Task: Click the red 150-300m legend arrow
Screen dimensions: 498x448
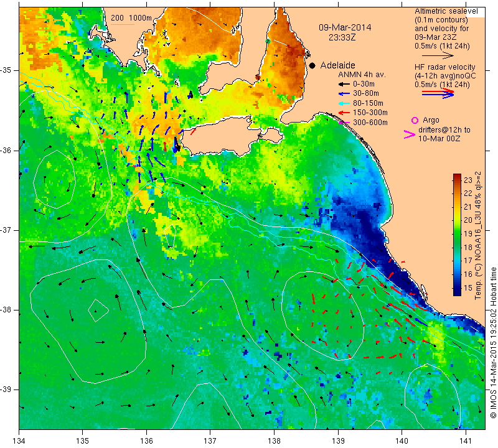Action: pyautogui.click(x=344, y=113)
